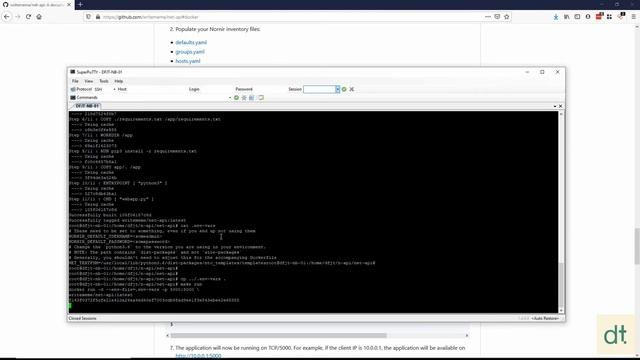Click the terminal scrollbar up arrow
This screenshot has width=640, height=360.
pos(561,114)
